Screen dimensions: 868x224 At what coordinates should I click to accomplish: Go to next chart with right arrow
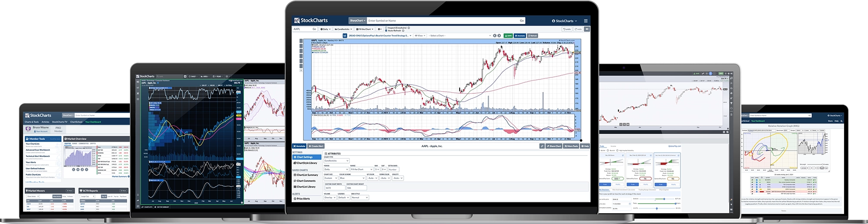(499, 36)
